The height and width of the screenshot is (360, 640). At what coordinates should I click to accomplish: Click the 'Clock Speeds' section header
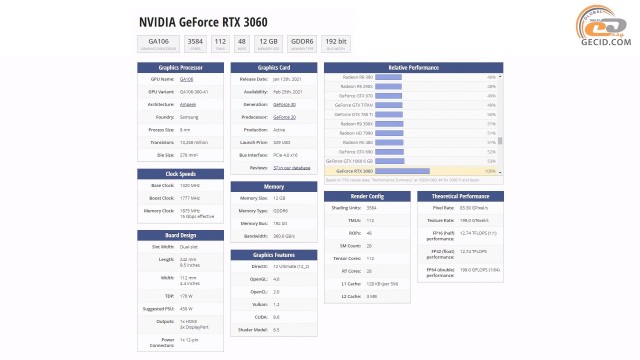pyautogui.click(x=180, y=174)
